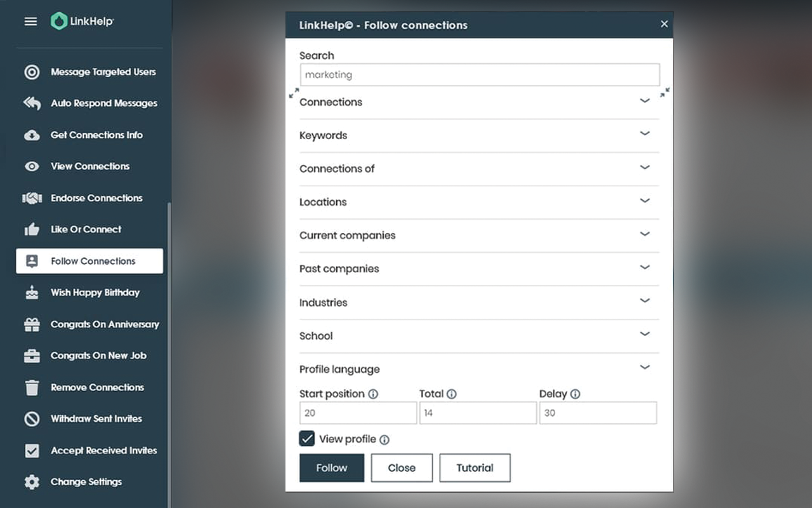Select Follow Connections menu item
The image size is (812, 508).
(x=89, y=261)
